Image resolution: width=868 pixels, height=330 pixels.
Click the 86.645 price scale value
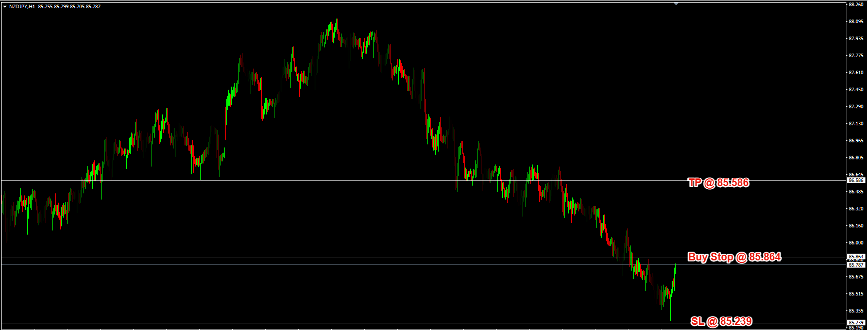[856, 175]
